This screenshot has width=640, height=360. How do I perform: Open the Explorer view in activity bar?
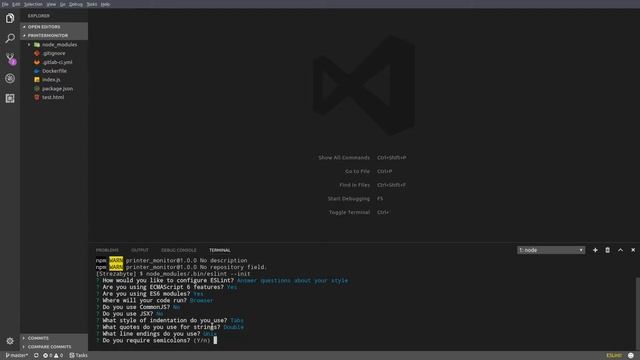point(10,18)
